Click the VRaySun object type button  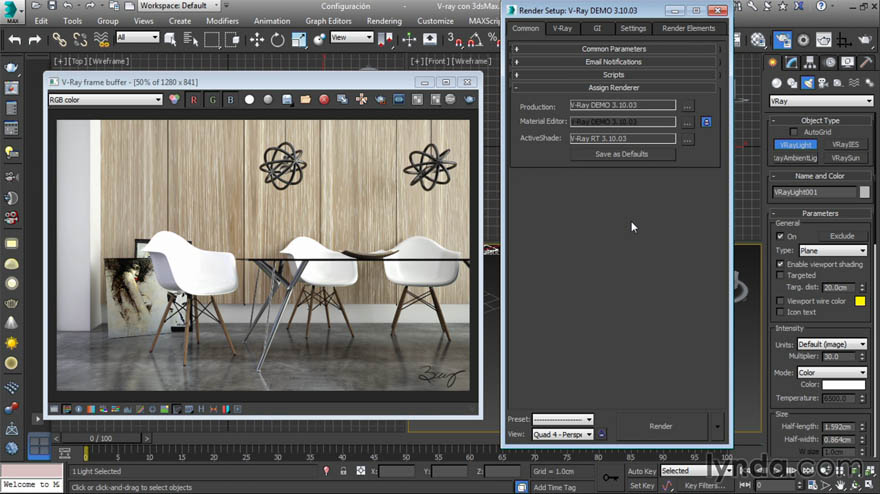(845, 158)
